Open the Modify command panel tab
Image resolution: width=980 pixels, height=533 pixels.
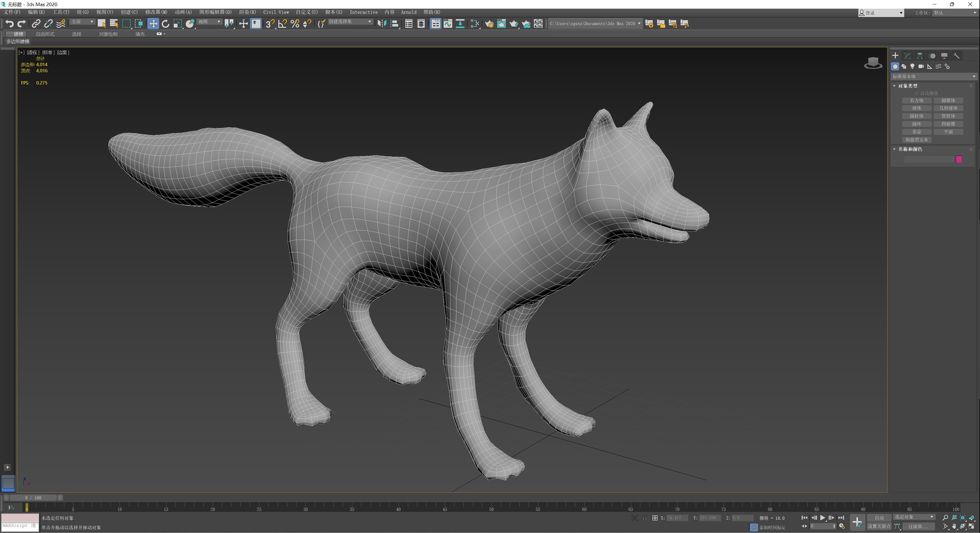[908, 56]
